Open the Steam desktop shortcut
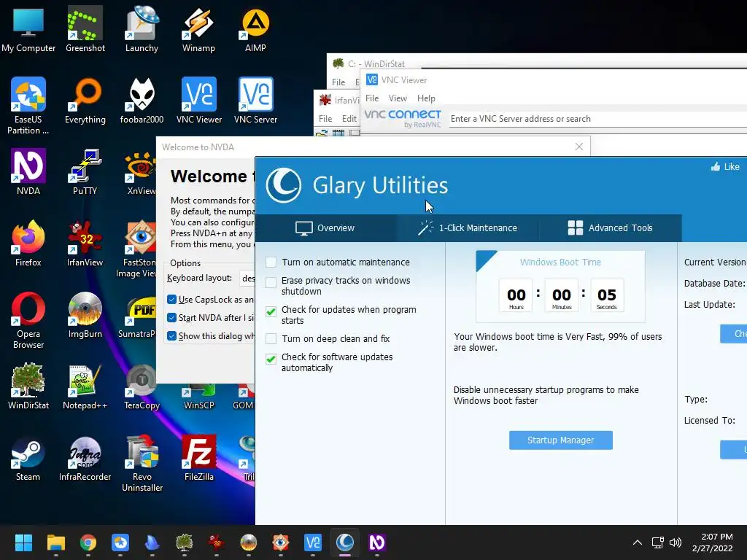 [x=28, y=458]
